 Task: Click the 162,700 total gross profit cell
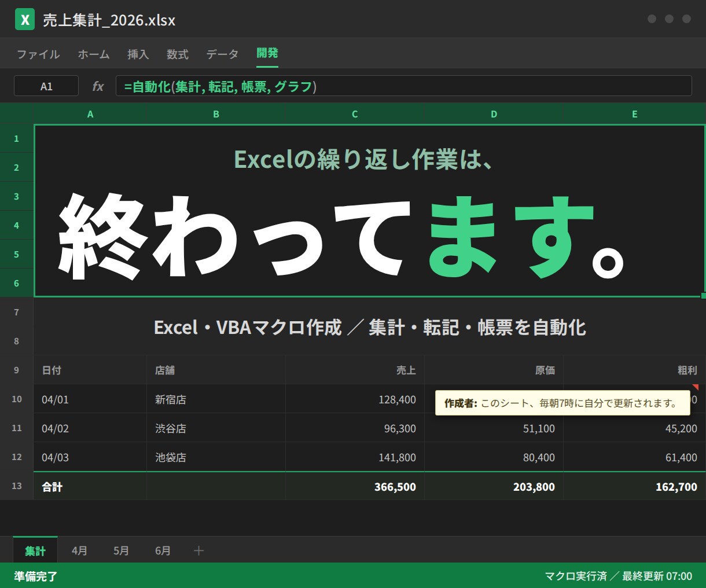pyautogui.click(x=634, y=486)
